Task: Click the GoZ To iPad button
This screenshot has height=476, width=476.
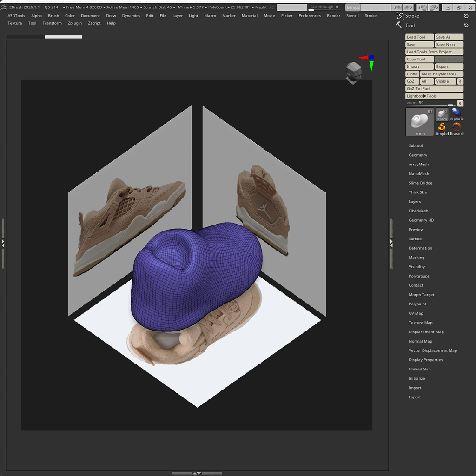Action: point(435,89)
